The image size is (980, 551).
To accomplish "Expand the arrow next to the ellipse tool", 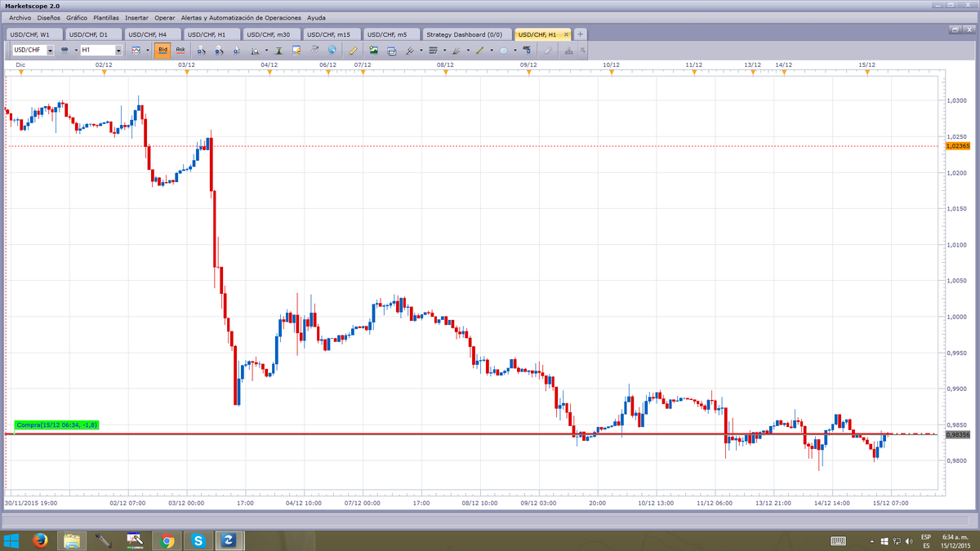I will pos(514,51).
